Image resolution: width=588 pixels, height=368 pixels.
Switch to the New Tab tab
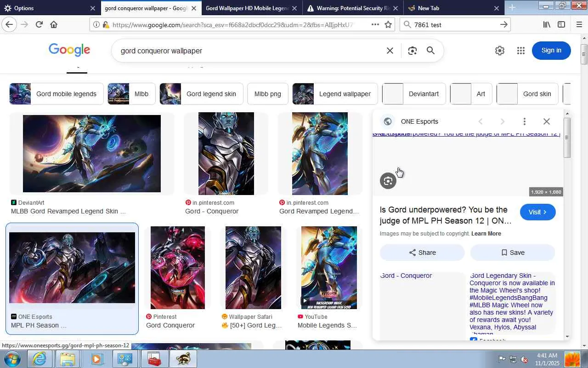click(454, 8)
